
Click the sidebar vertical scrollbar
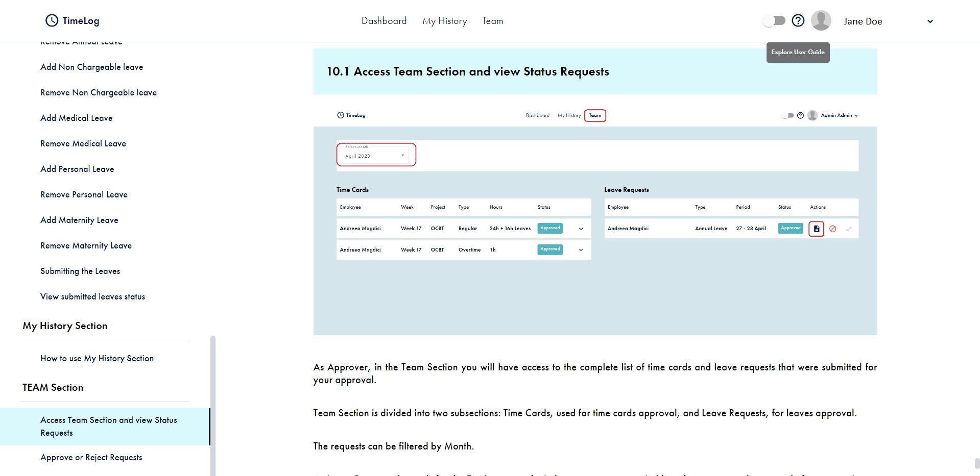[213, 403]
